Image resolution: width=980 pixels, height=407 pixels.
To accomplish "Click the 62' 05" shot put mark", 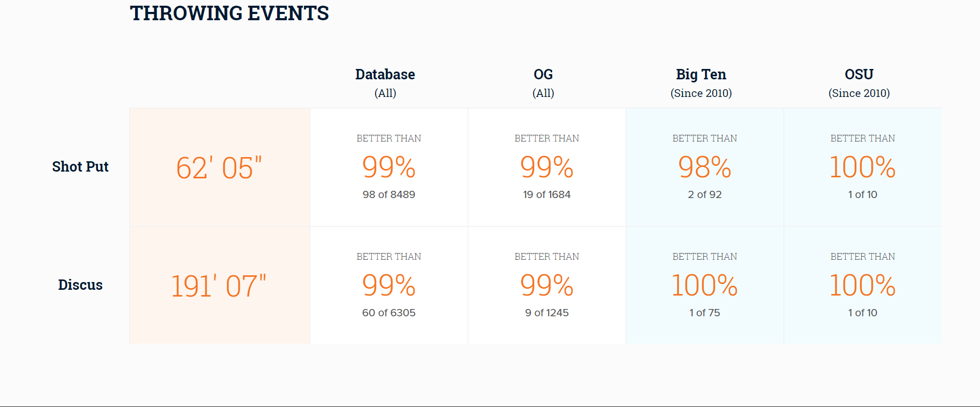I will [220, 167].
